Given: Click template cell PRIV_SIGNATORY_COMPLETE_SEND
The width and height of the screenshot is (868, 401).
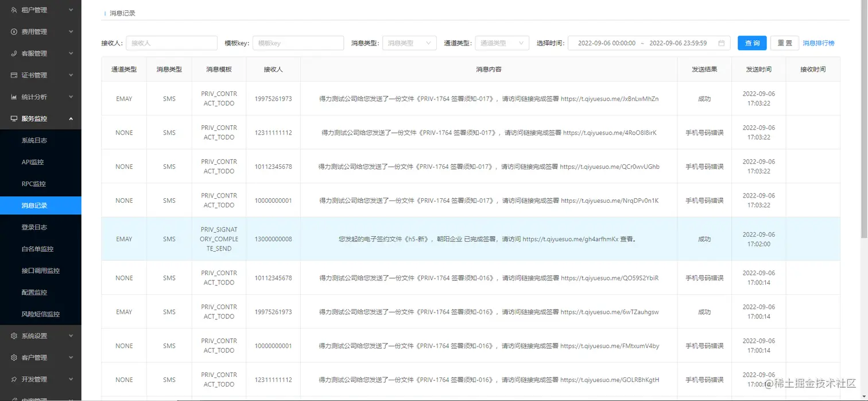Looking at the screenshot, I should coord(219,239).
